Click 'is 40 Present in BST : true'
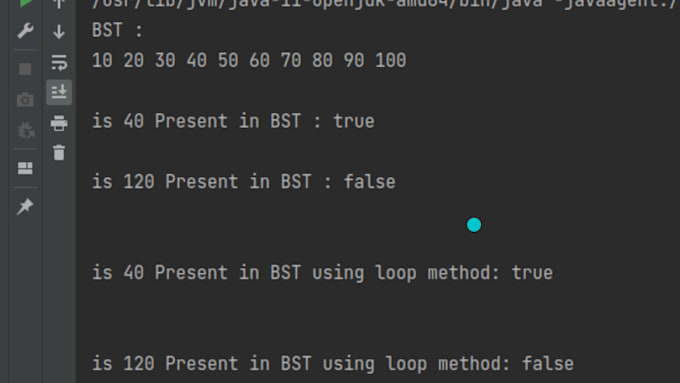The height and width of the screenshot is (383, 680). 233,121
